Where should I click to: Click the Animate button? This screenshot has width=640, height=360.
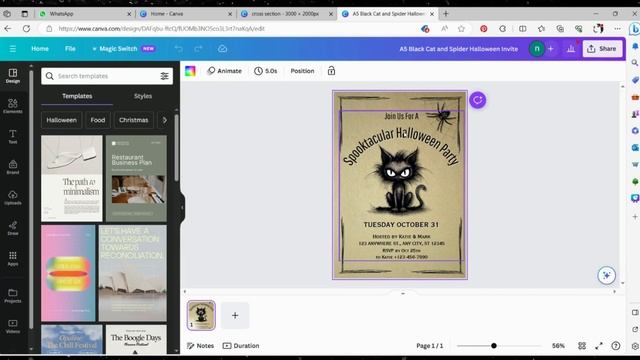[x=224, y=71]
